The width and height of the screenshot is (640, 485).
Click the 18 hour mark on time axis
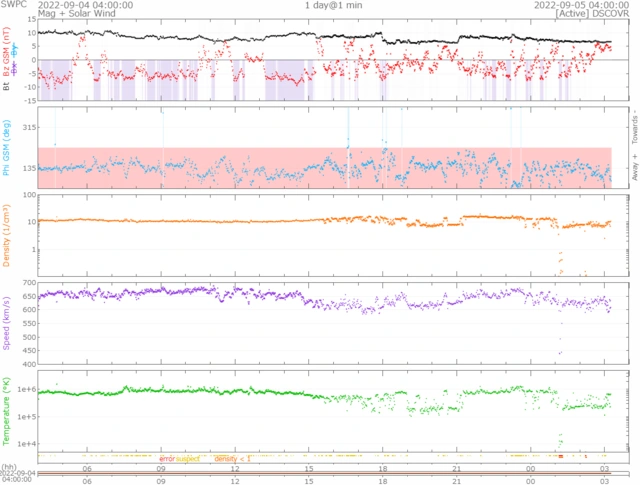(x=383, y=468)
